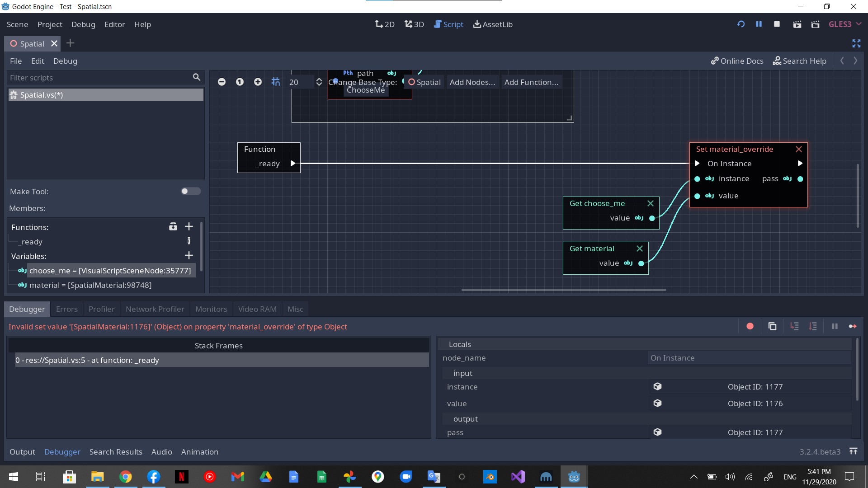The image size is (868, 488).
Task: Select the material variable
Action: [90, 285]
